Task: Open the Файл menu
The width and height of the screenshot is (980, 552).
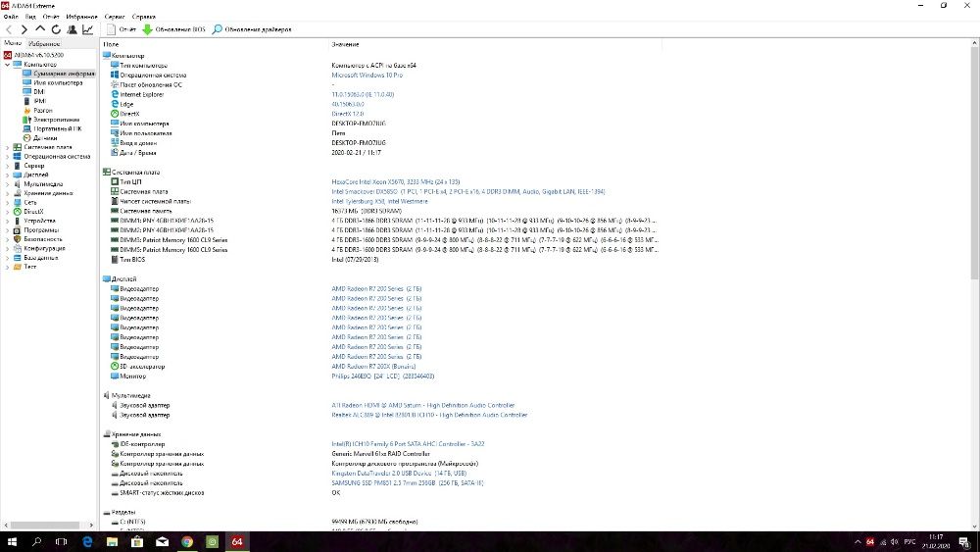Action: [11, 17]
